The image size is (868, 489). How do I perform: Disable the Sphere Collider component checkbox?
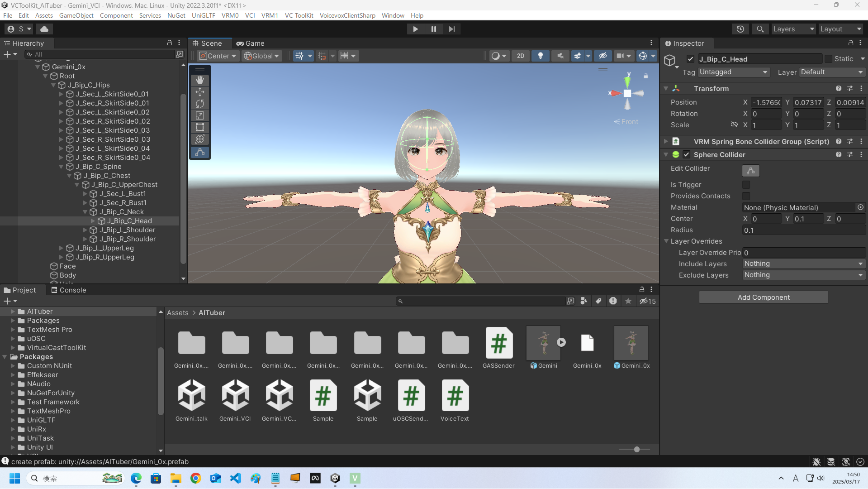(687, 155)
